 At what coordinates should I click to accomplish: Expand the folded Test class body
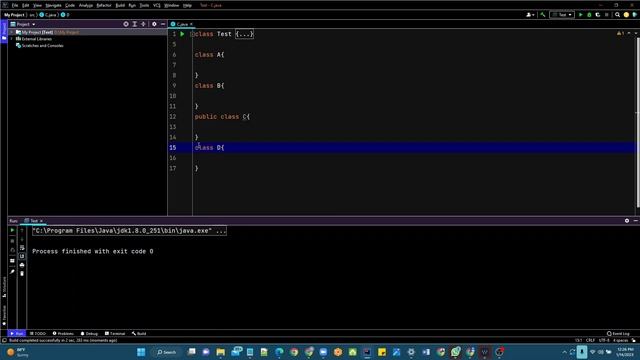tap(244, 34)
